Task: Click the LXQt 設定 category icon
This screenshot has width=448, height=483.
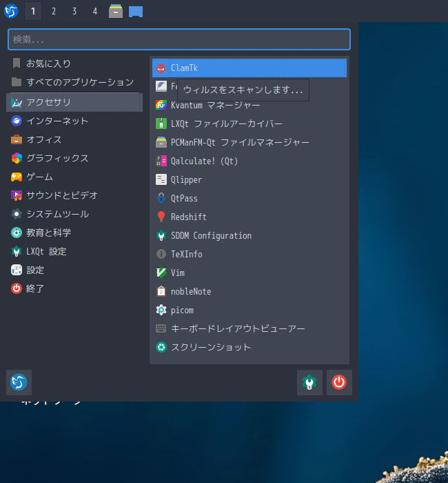Action: pos(17,251)
